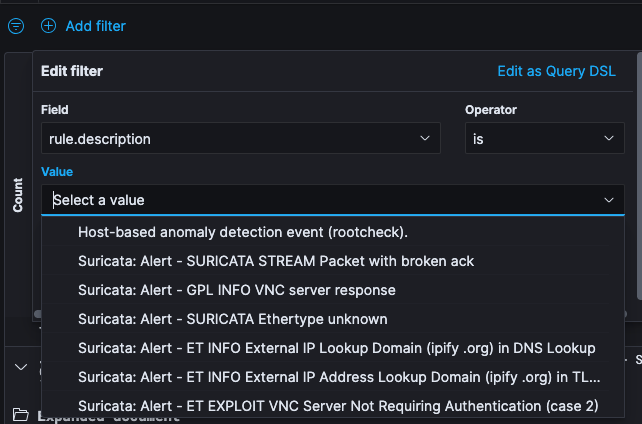Open Edit as Query DSL

click(555, 71)
